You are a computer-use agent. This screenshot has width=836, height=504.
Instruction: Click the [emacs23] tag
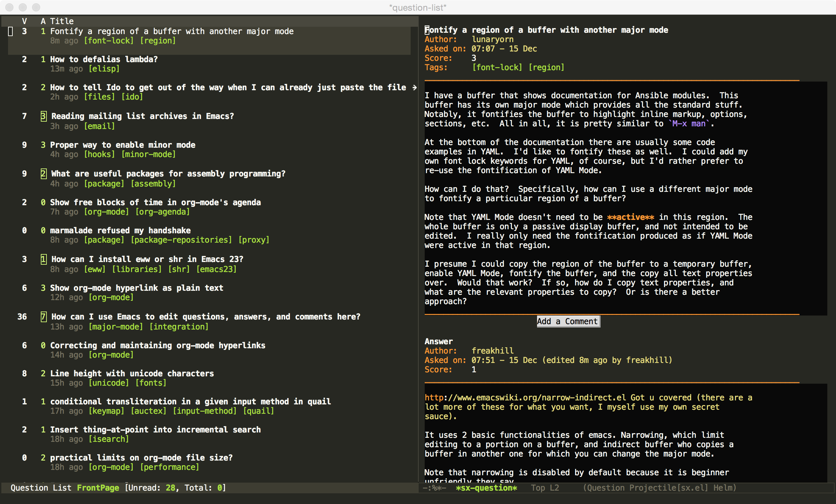216,269
